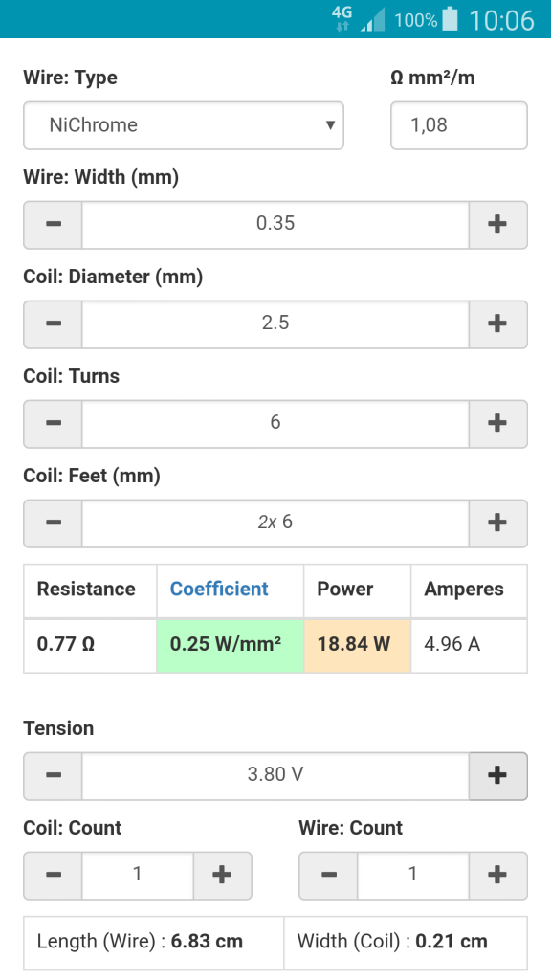The height and width of the screenshot is (980, 551).
Task: Raise the tension voltage with plus
Action: [497, 776]
